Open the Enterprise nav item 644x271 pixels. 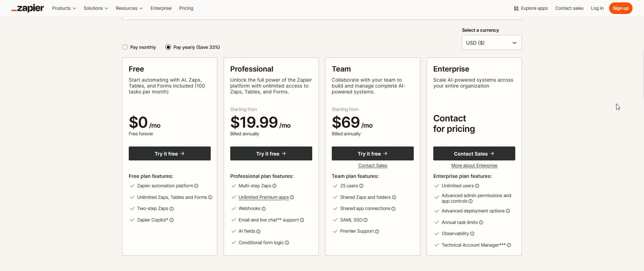161,8
